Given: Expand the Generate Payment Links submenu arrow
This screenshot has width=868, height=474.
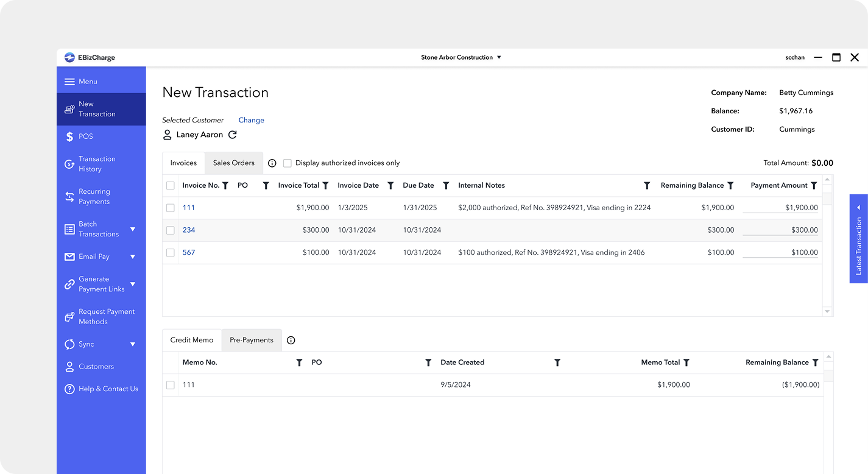Looking at the screenshot, I should (133, 284).
